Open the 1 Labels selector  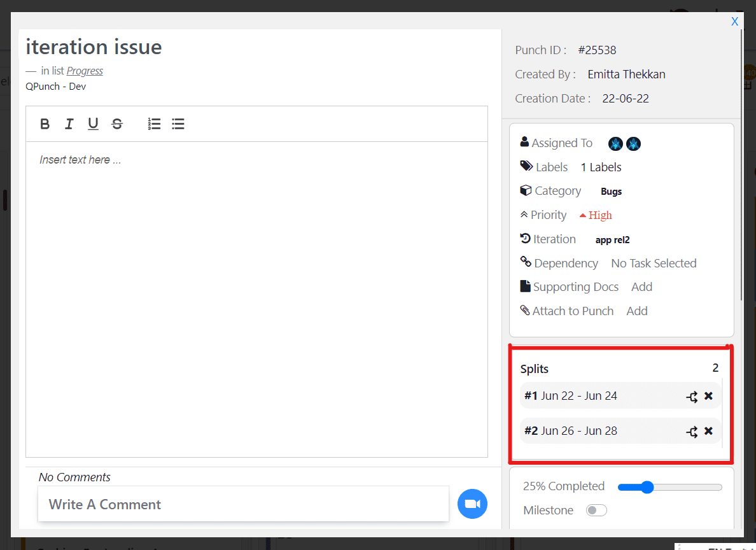[600, 167]
